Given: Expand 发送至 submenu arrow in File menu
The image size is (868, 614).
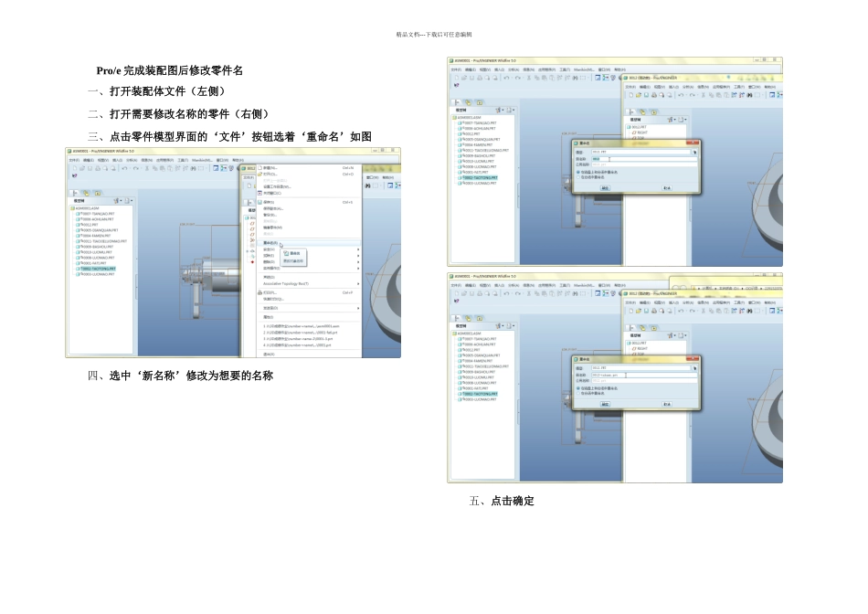Looking at the screenshot, I should click(358, 309).
